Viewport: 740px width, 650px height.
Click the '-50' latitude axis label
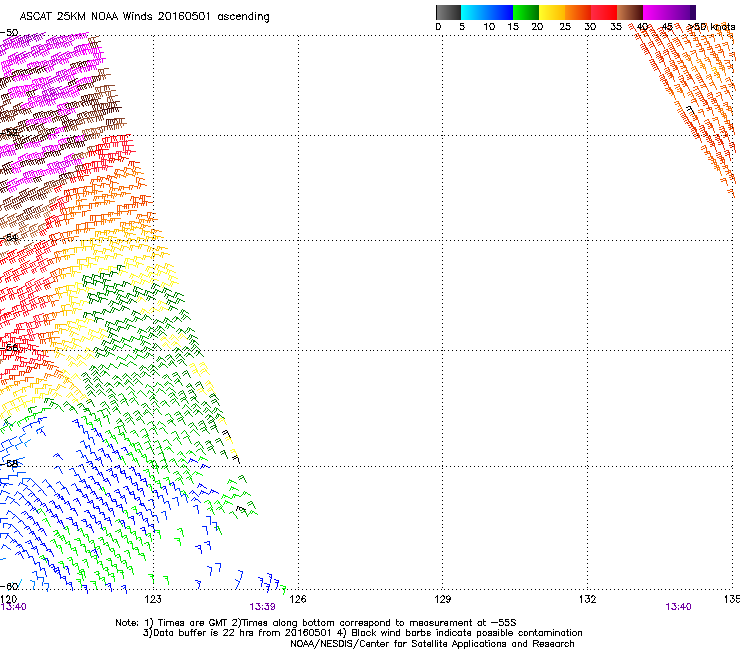coord(9,33)
